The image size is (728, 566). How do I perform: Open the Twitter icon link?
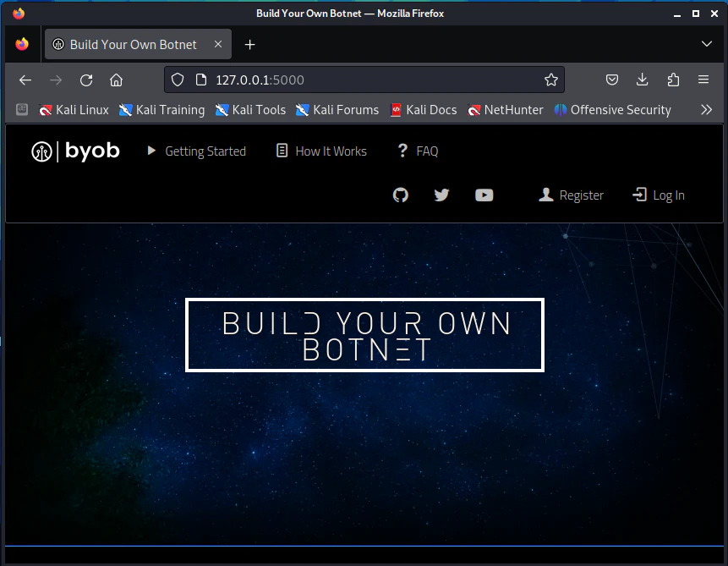(441, 195)
